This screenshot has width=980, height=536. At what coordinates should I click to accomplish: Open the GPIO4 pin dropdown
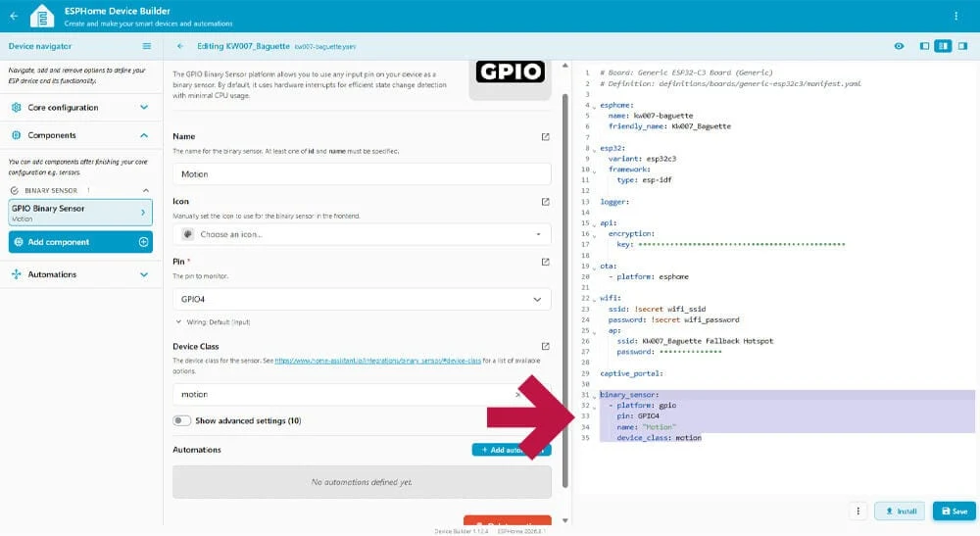point(362,299)
